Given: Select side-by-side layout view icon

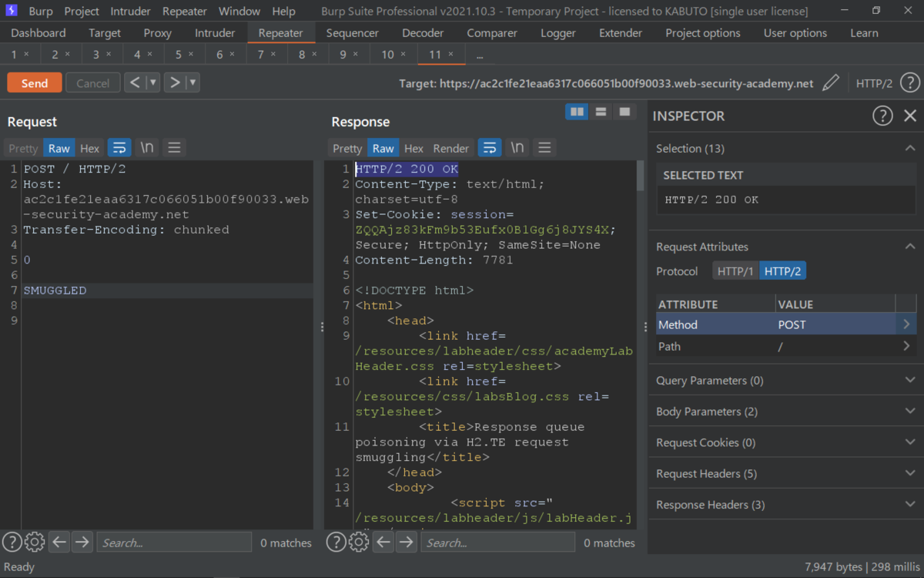Looking at the screenshot, I should pos(576,113).
